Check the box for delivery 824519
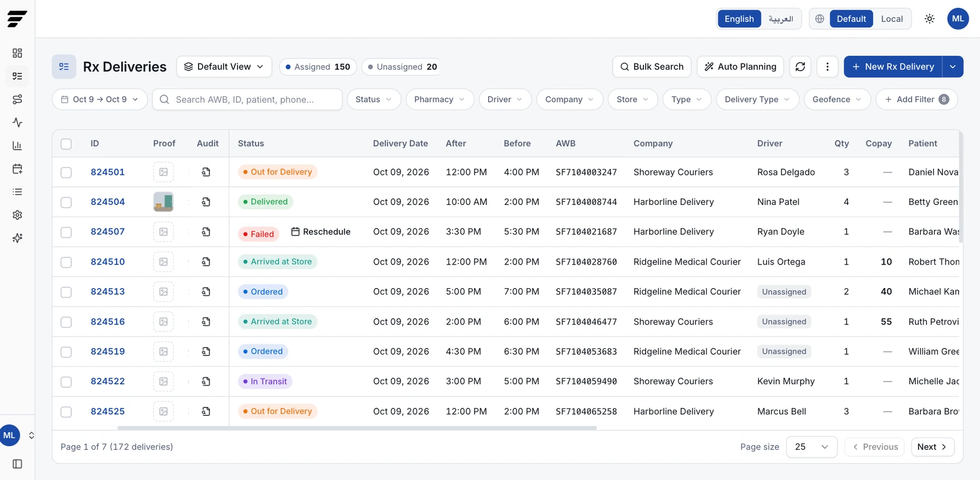 [x=66, y=352]
